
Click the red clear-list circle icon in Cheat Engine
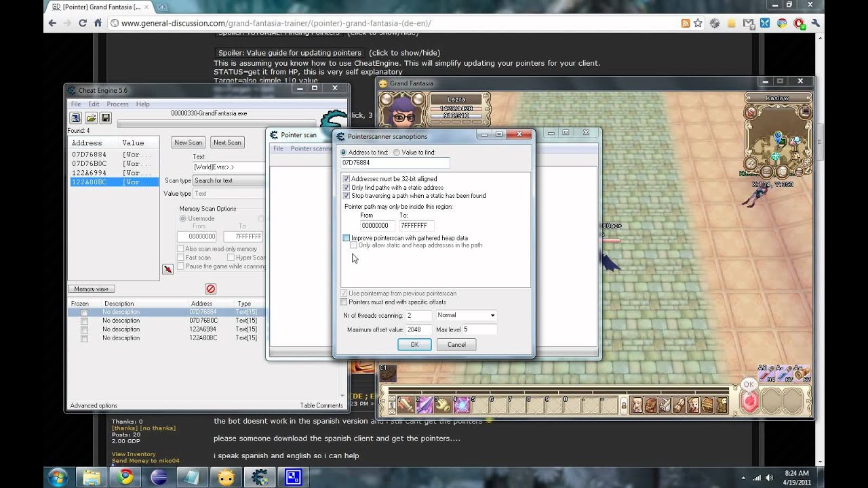[x=210, y=289]
